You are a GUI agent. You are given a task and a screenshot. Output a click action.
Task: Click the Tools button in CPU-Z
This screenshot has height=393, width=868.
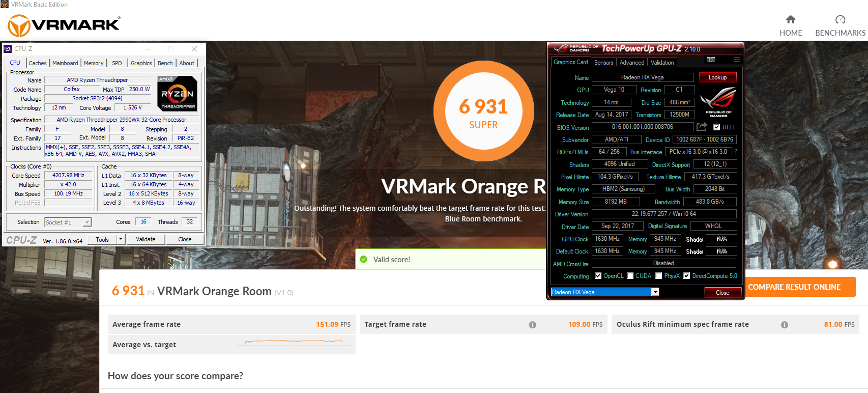(102, 239)
